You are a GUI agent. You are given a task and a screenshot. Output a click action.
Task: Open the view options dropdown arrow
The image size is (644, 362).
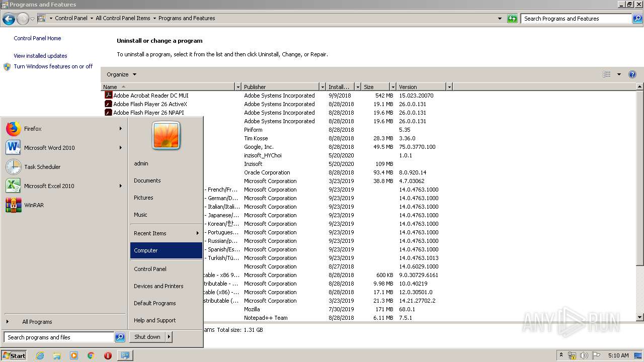coord(619,74)
